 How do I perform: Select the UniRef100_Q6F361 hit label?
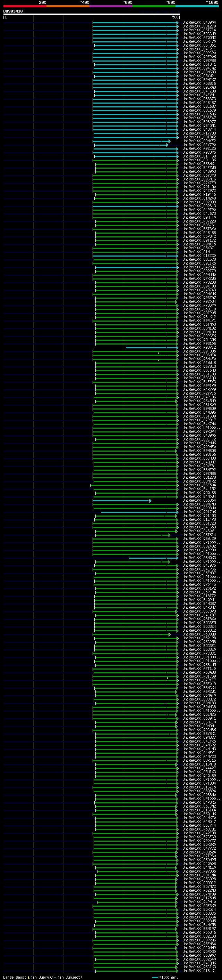tap(199, 45)
